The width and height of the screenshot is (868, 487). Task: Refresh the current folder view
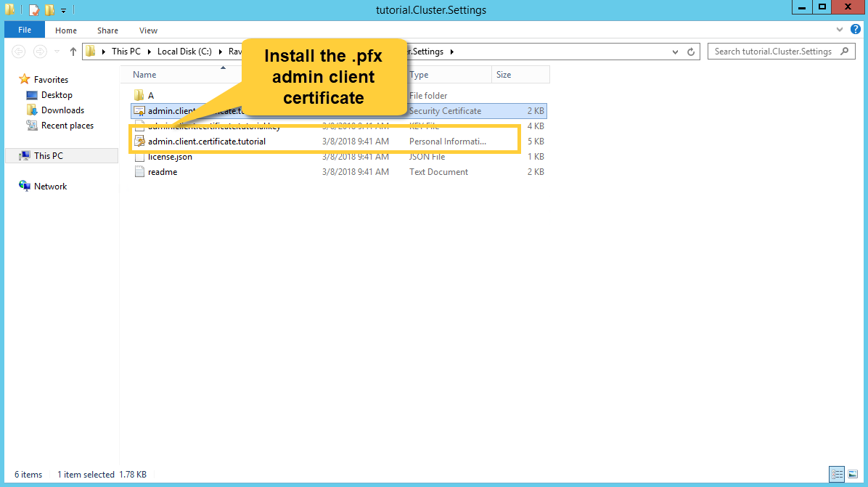691,52
